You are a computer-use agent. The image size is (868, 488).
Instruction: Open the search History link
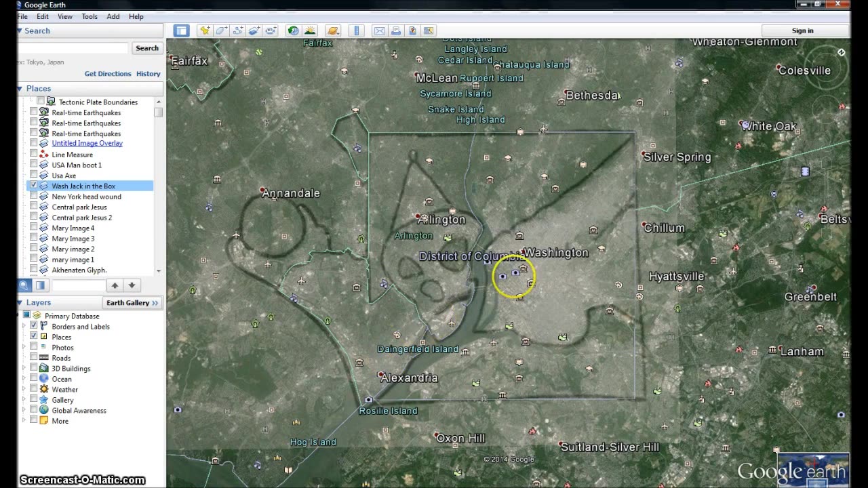pos(149,74)
